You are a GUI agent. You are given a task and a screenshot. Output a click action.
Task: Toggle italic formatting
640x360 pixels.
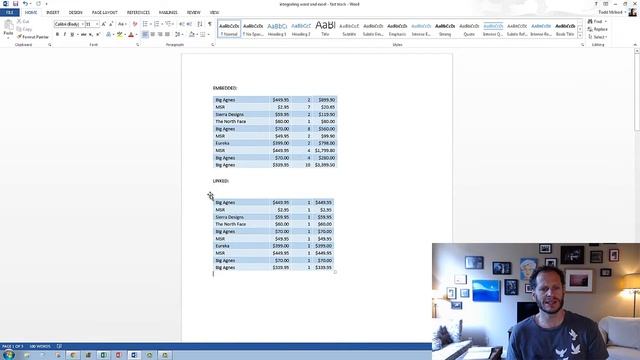coord(64,35)
